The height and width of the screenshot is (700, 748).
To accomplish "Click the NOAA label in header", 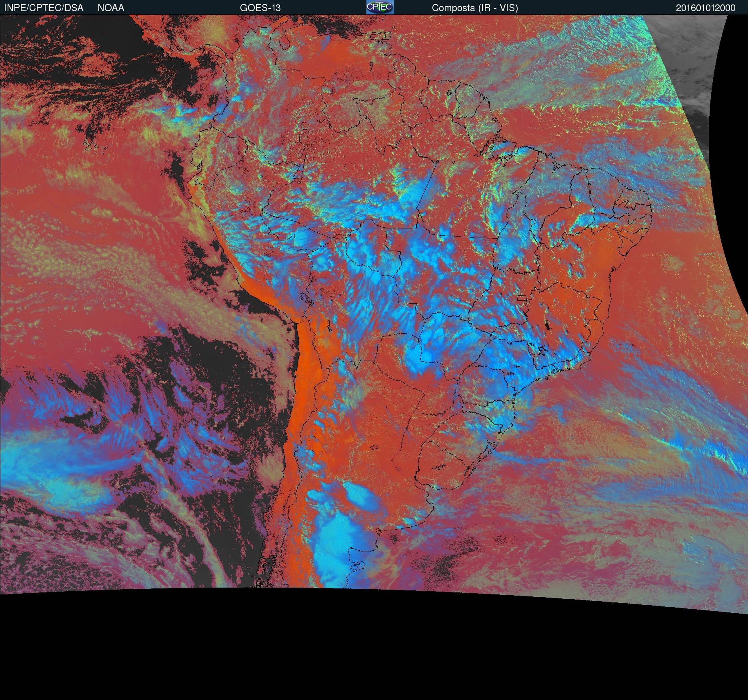I will tap(111, 8).
